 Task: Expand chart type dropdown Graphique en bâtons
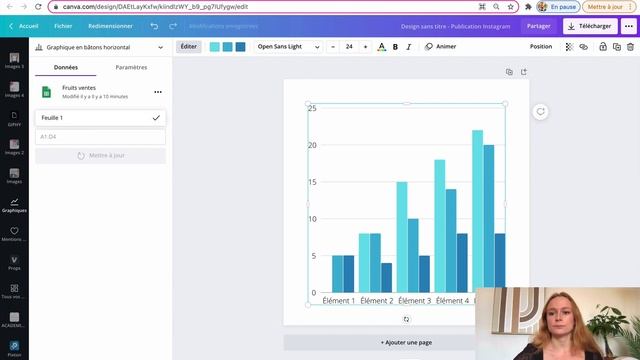coord(100,47)
